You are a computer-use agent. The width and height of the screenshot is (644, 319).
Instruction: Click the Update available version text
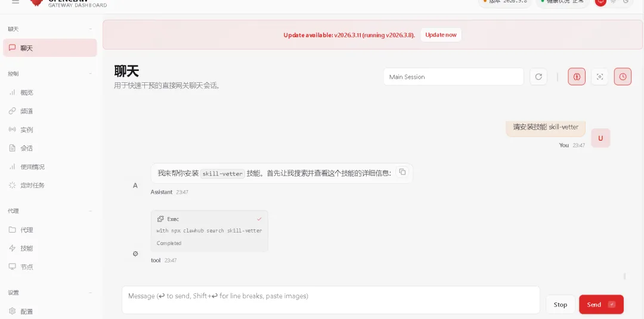coord(349,35)
